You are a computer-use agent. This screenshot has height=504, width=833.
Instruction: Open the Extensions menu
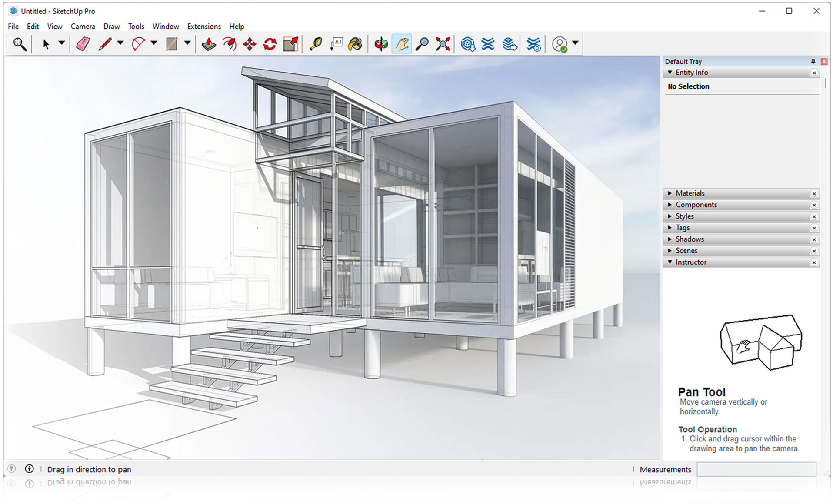(x=203, y=26)
